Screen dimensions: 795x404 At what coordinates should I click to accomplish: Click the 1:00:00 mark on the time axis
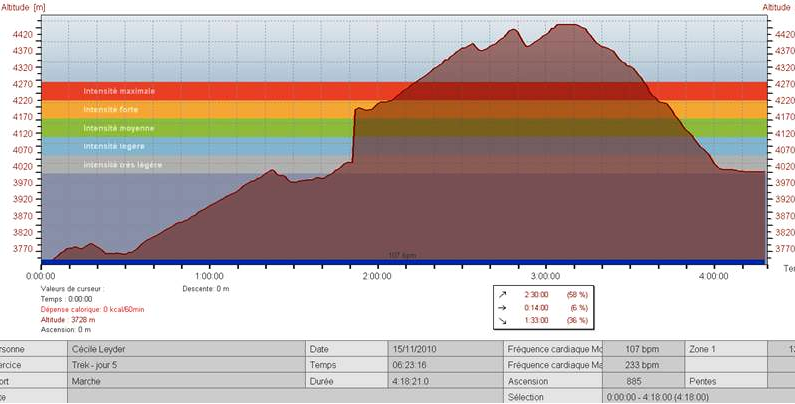tap(209, 275)
